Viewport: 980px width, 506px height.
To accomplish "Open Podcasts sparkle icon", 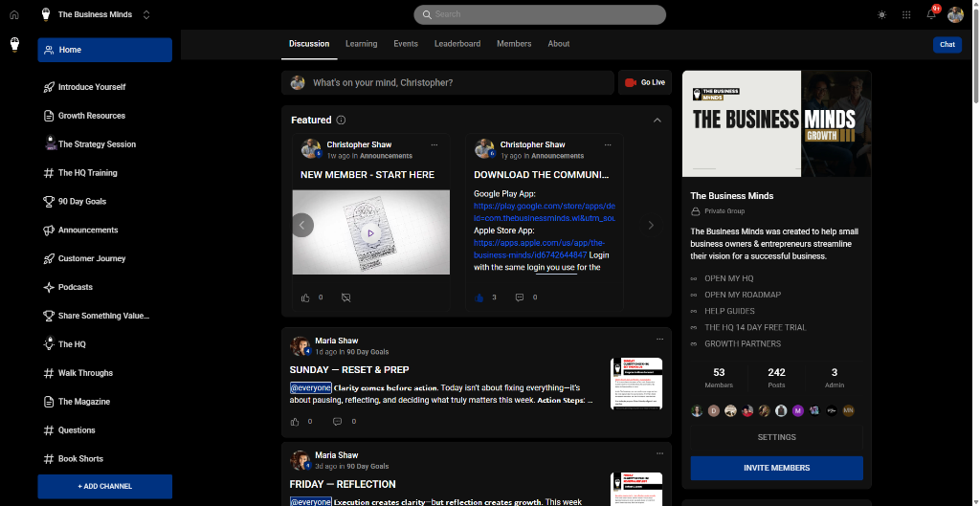I will (48, 287).
